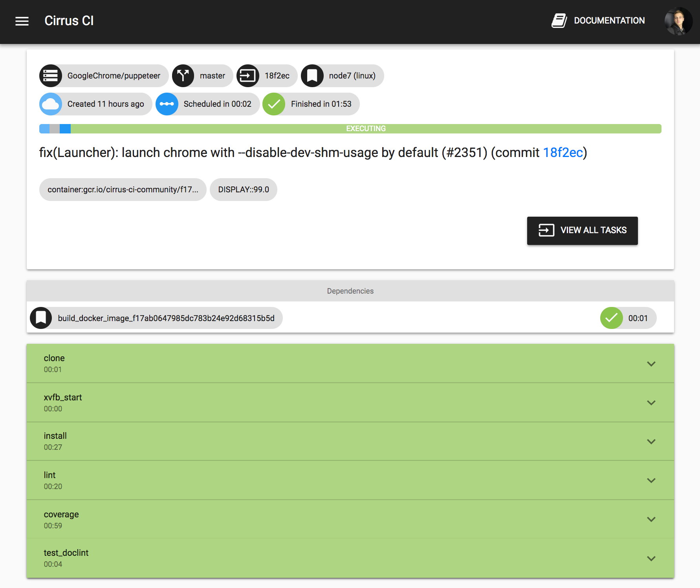Click the commit input icon beside 18f2ec

pos(248,76)
